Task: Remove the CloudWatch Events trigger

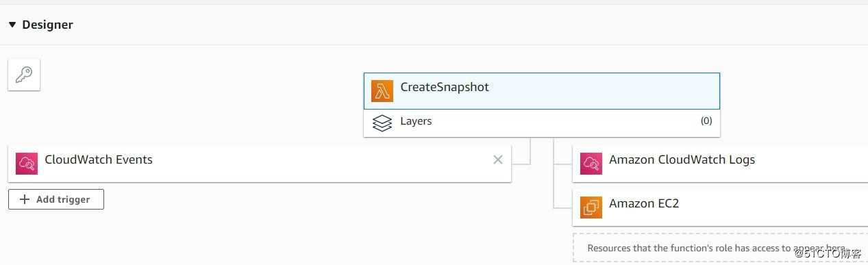Action: 498,160
